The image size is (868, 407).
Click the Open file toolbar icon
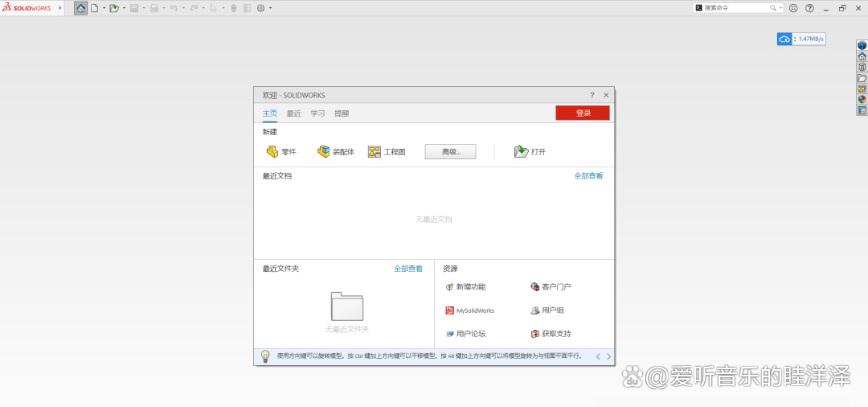click(x=114, y=8)
